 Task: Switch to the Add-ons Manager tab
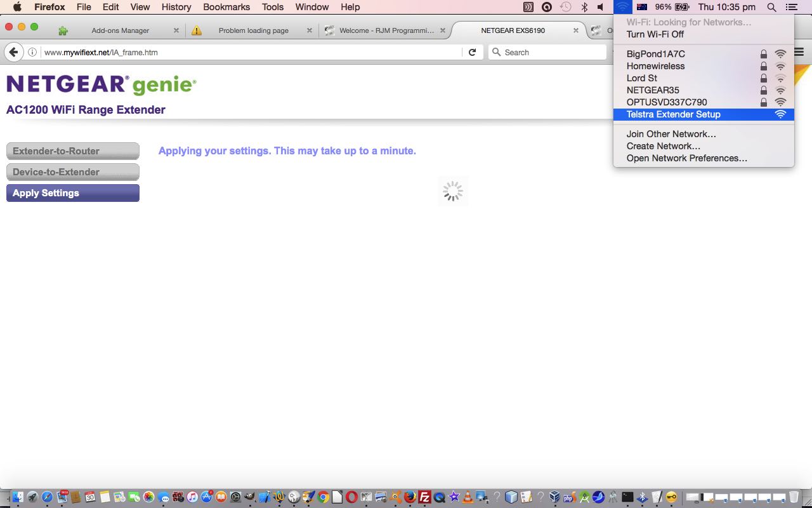120,30
